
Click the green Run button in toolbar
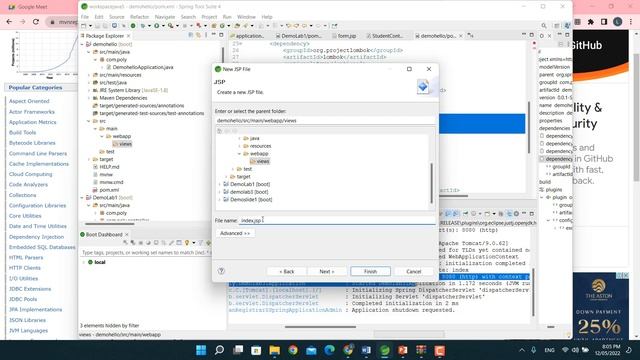pos(156,26)
